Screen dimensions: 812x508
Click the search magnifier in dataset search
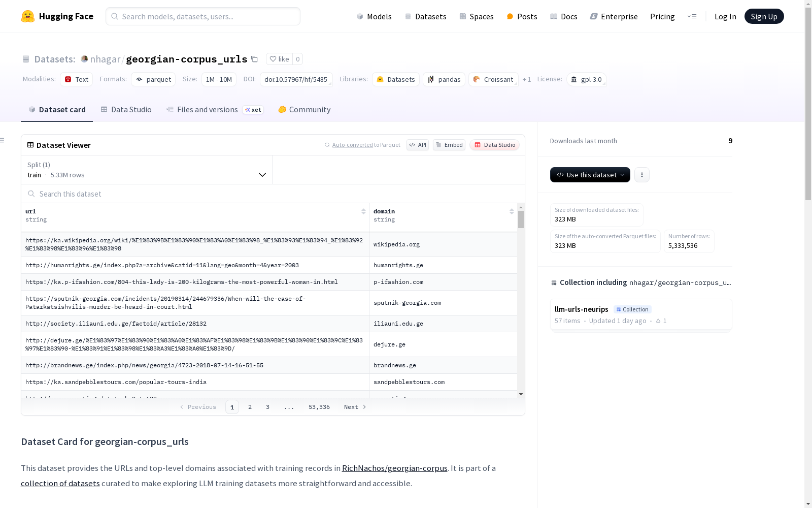point(31,194)
